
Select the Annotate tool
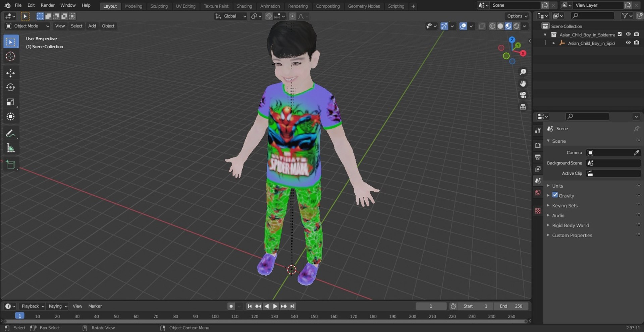[10, 134]
